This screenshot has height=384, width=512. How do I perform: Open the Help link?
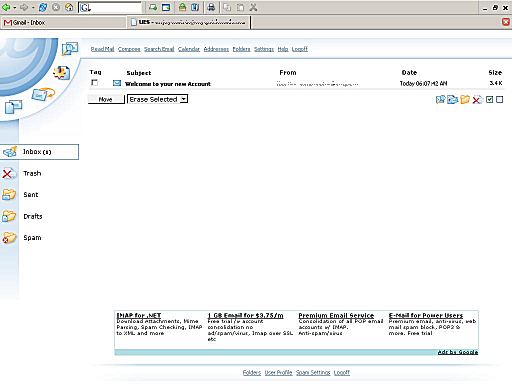[x=283, y=49]
